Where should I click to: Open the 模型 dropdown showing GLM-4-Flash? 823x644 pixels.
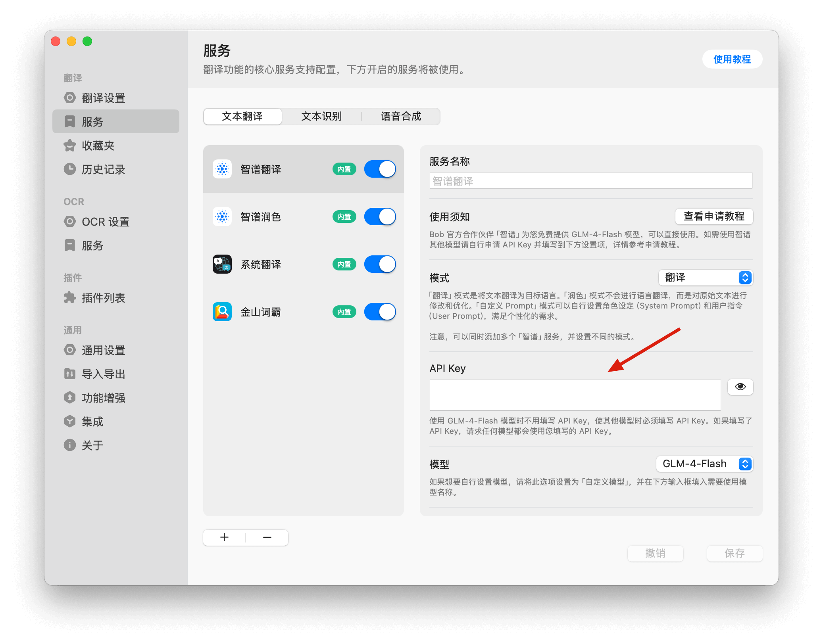pos(705,464)
